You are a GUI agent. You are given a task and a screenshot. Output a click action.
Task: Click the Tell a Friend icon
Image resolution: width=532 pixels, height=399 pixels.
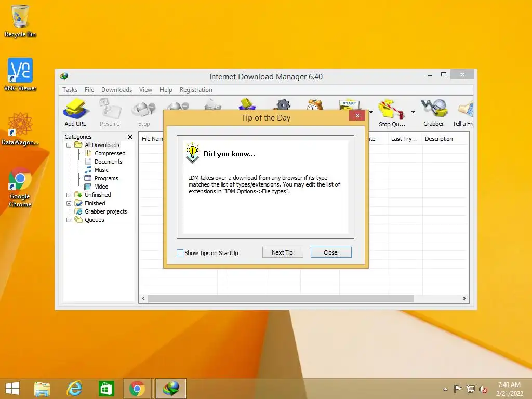click(463, 112)
